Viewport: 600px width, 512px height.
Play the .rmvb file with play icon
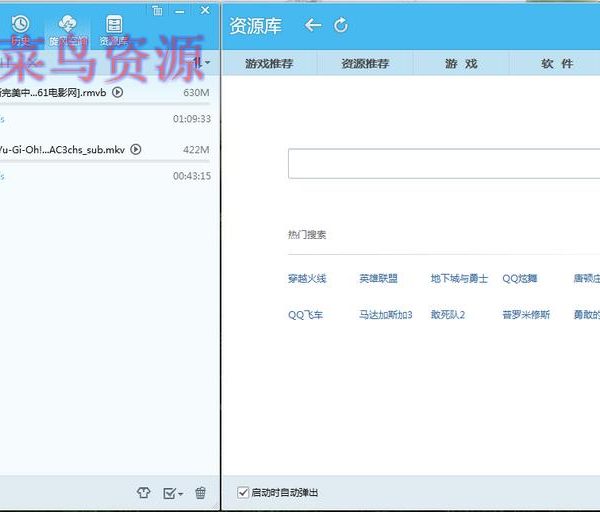coord(118,93)
